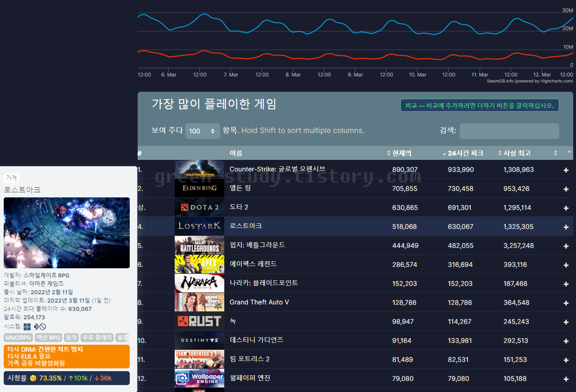
Task: Open the Destiny 2 logo thumbnail
Action: 199,341
